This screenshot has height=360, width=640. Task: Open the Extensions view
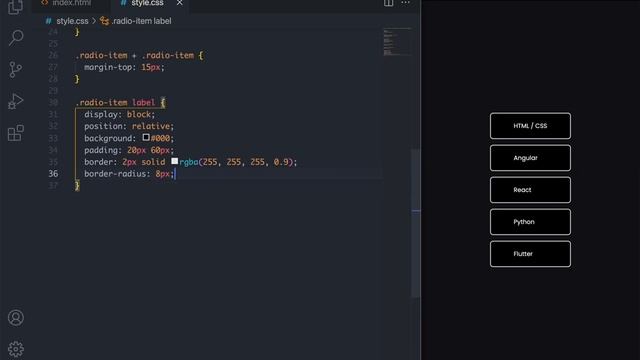[x=16, y=133]
